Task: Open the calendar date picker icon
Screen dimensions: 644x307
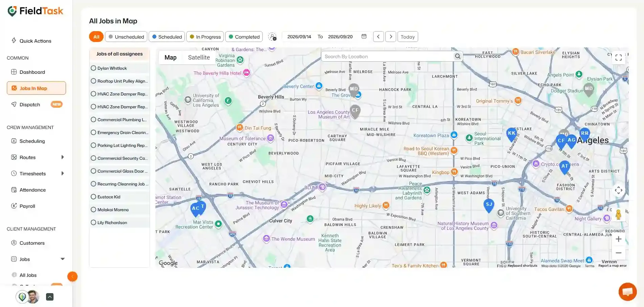Action: [x=364, y=36]
